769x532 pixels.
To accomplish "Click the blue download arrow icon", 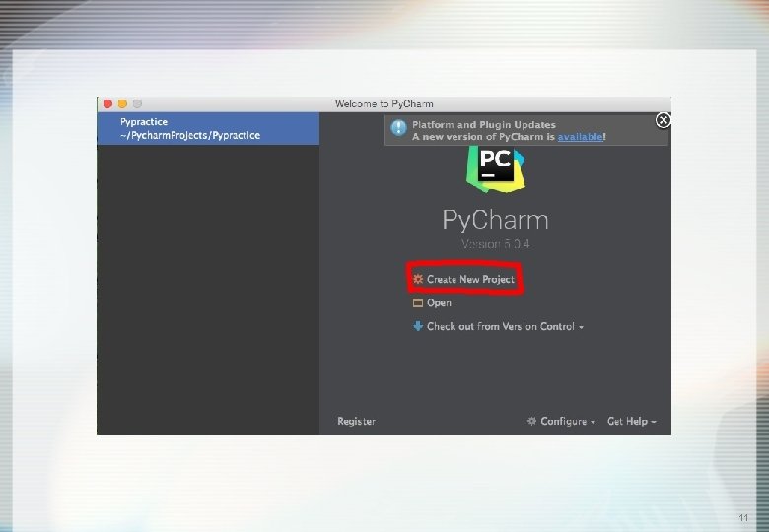I will coord(418,326).
